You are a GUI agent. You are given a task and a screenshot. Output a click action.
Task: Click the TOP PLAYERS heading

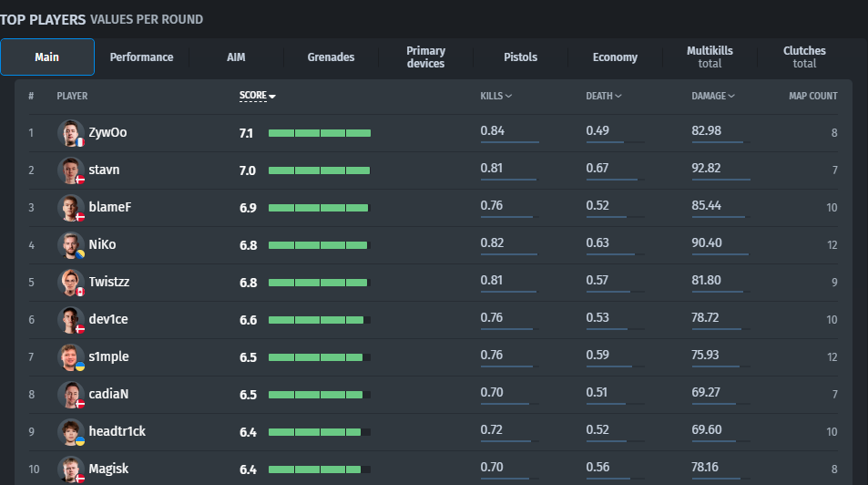pyautogui.click(x=43, y=19)
